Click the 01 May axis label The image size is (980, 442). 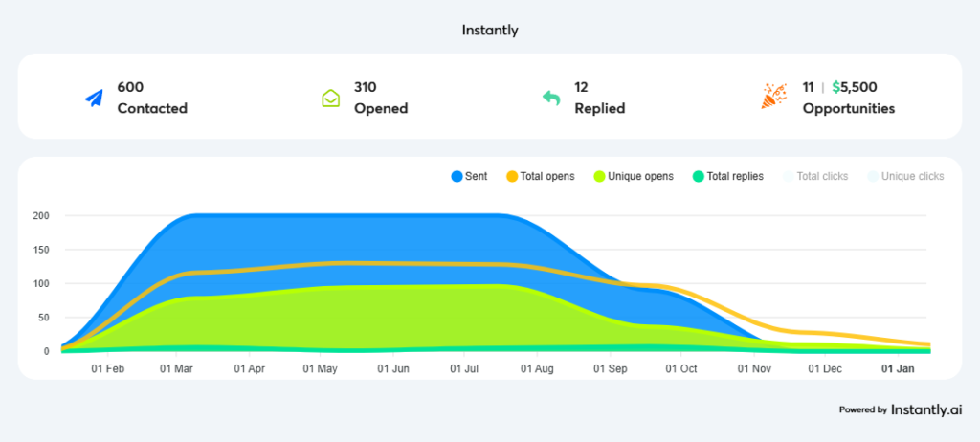[320, 369]
